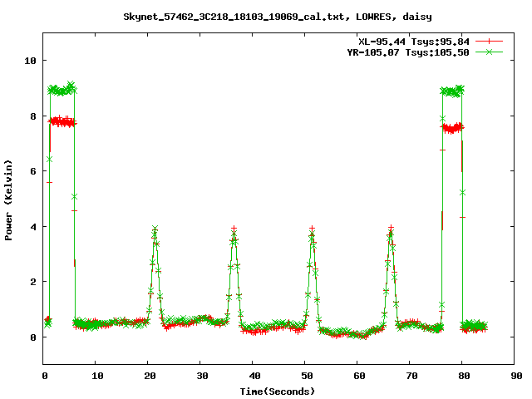Click the red plateau at the start near 7.8 Kelvin
Image resolution: width=532 pixels, height=399 pixels.
[x=62, y=121]
